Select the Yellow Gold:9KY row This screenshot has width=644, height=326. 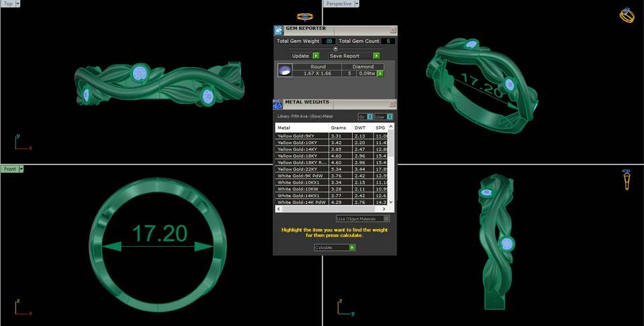click(x=331, y=136)
